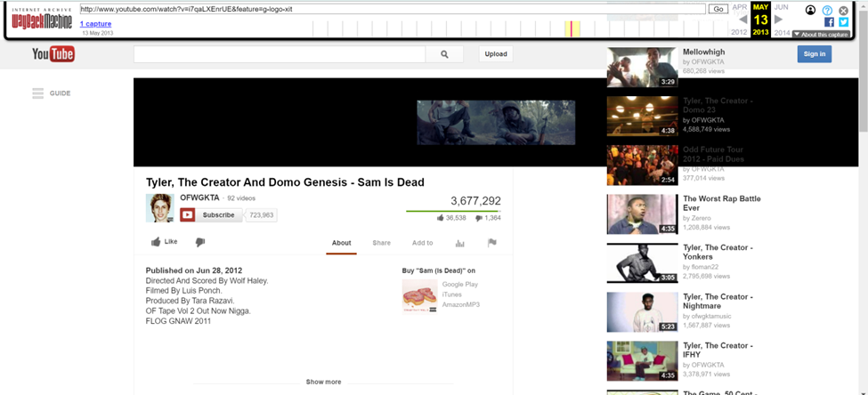Click the dislike thumbs-down icon

click(x=200, y=242)
